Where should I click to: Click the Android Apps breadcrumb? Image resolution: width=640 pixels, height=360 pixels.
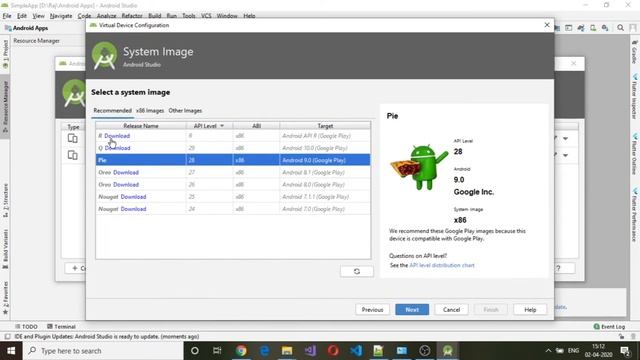click(26, 28)
